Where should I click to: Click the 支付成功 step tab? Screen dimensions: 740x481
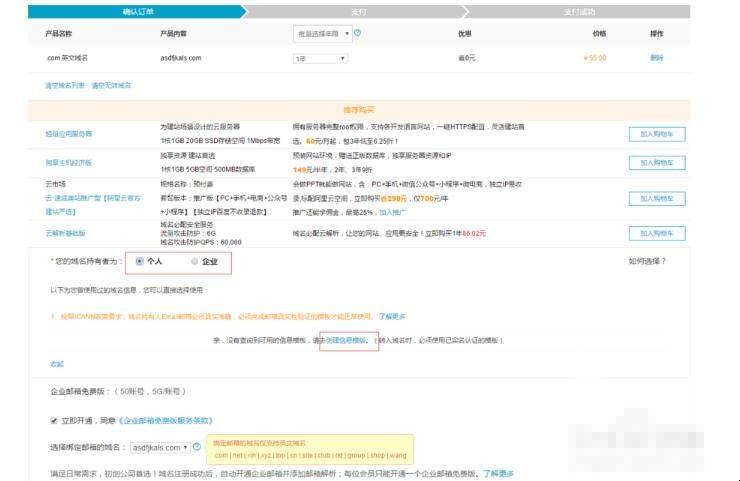click(579, 12)
